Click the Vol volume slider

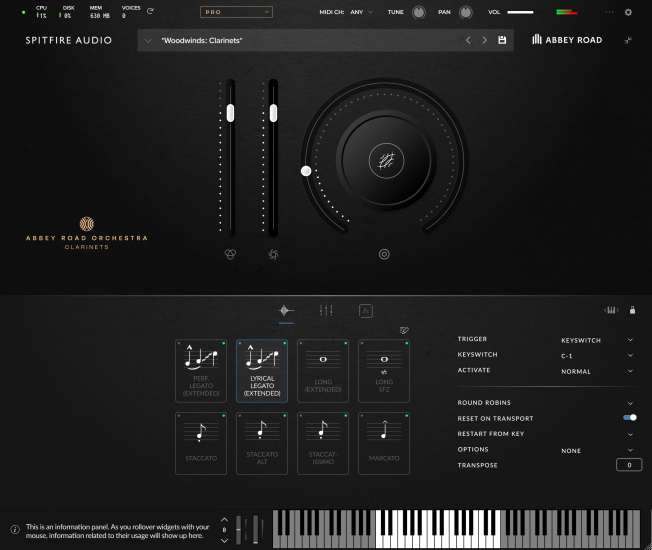[520, 12]
